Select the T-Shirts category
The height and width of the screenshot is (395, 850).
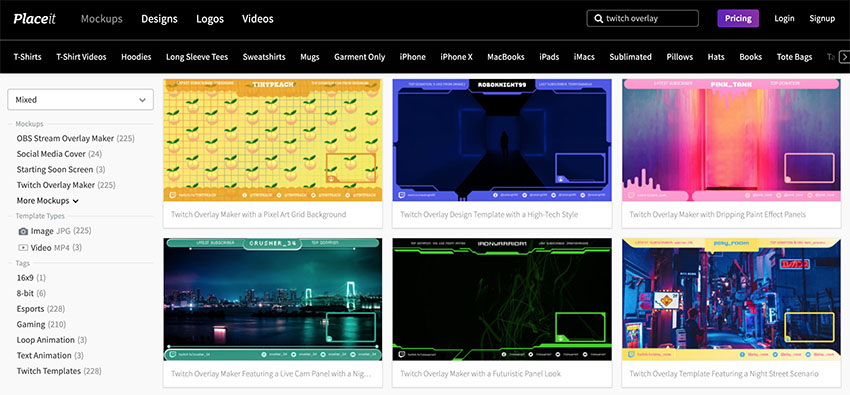(28, 57)
